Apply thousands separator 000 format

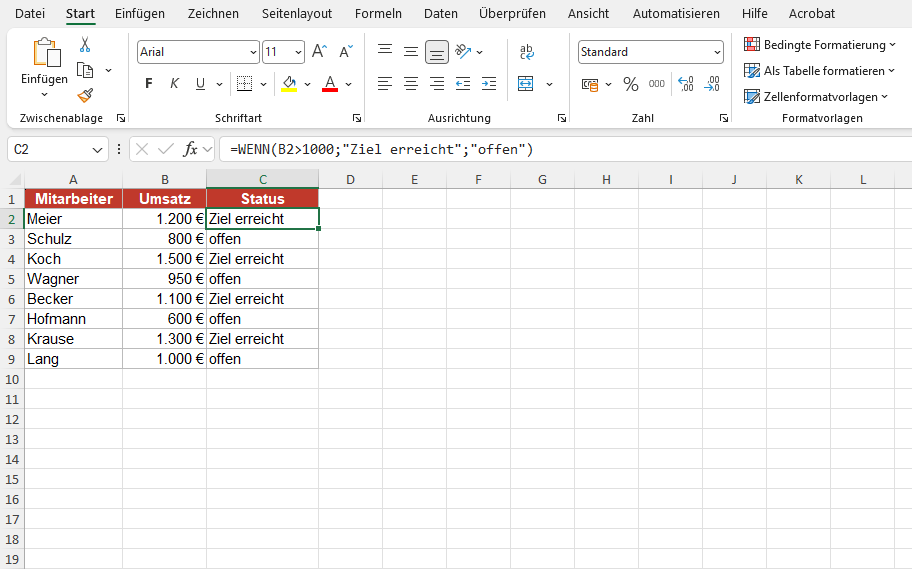(x=657, y=84)
